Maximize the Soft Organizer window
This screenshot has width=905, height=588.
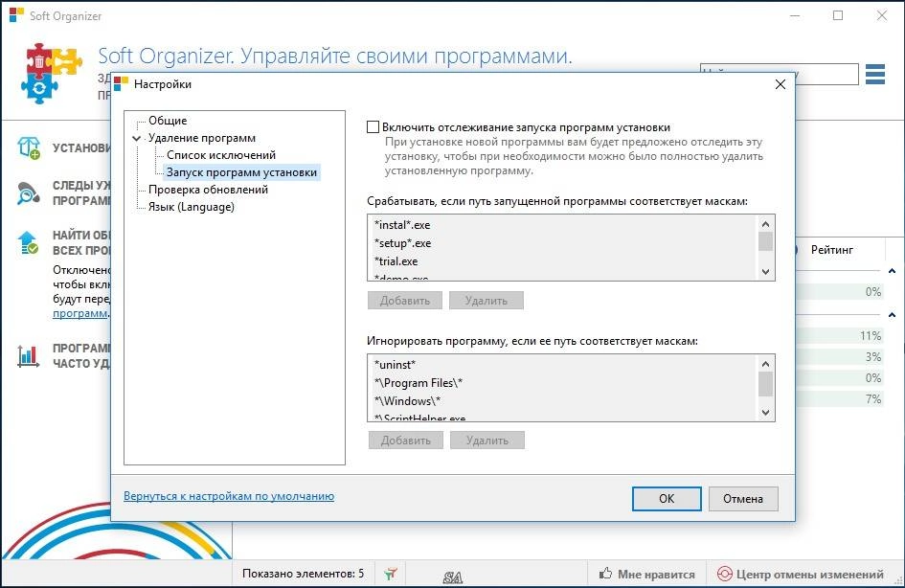click(838, 15)
